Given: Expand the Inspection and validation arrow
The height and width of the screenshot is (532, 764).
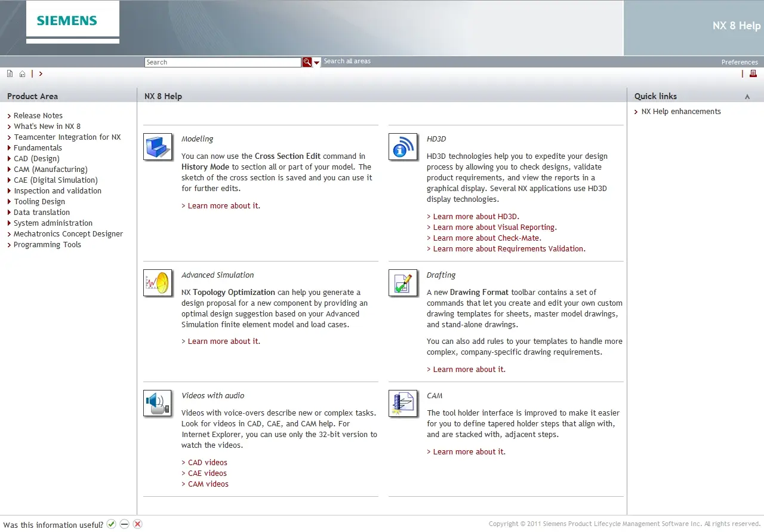Looking at the screenshot, I should (9, 191).
